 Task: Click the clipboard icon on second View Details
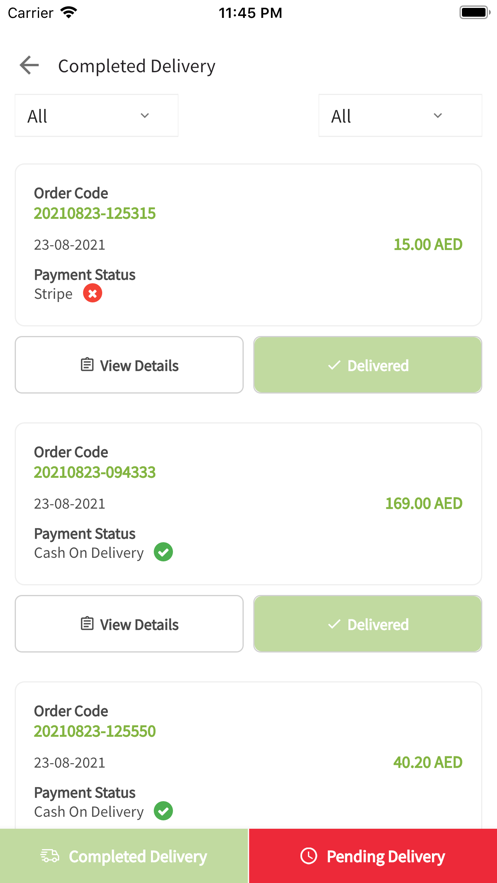(x=87, y=624)
